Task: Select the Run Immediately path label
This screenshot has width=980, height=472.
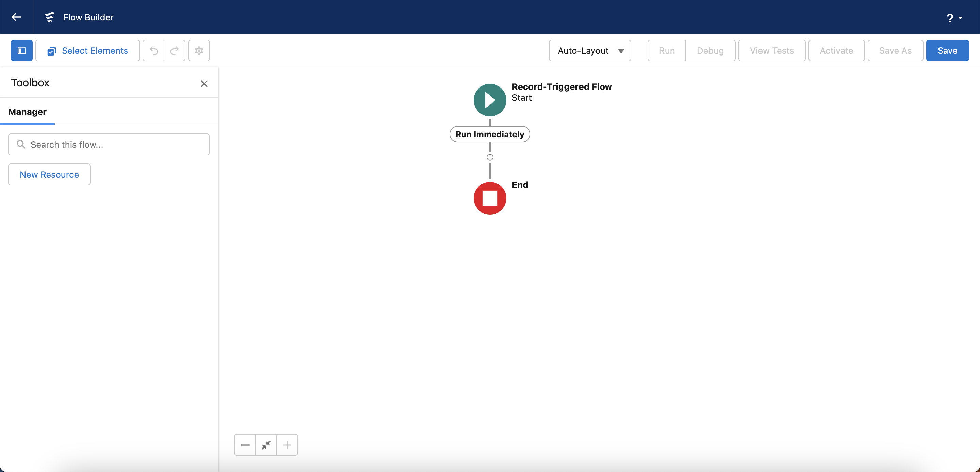Action: click(490, 135)
